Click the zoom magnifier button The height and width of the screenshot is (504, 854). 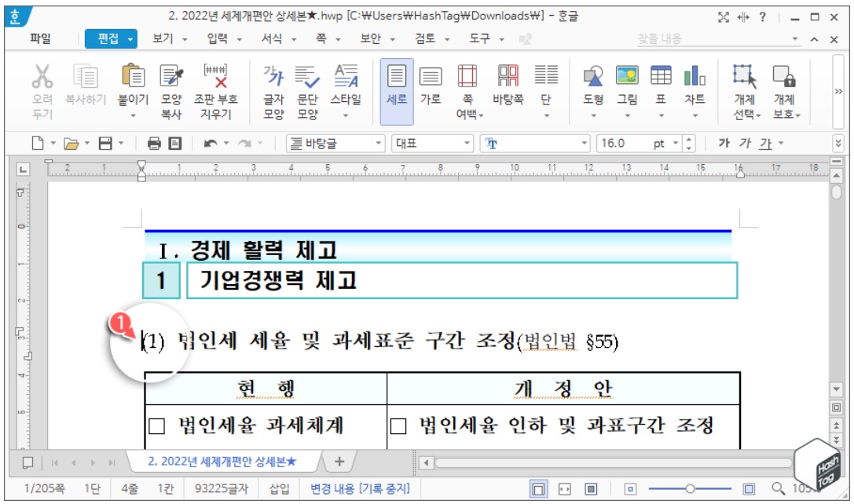click(x=779, y=489)
